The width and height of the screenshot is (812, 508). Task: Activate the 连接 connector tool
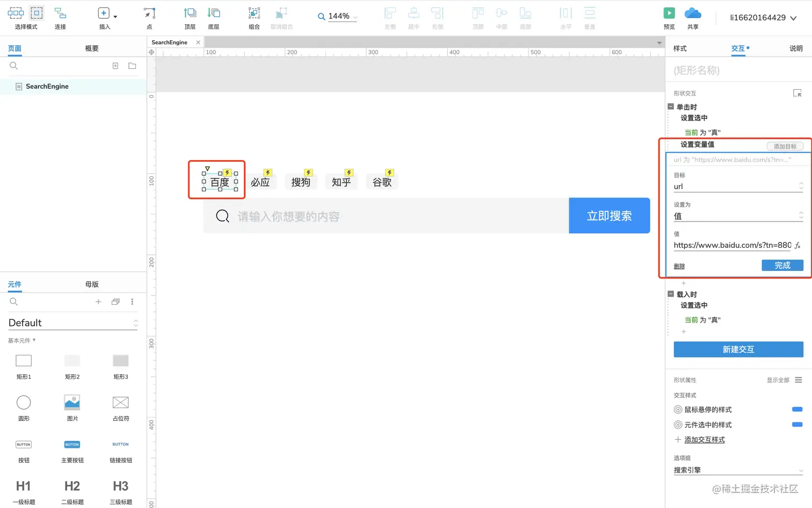[x=60, y=13]
